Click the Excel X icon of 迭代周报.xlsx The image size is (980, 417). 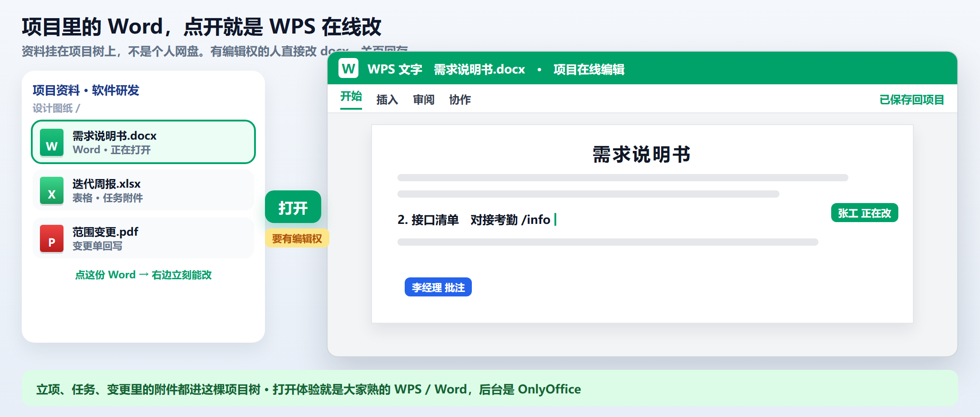[52, 191]
